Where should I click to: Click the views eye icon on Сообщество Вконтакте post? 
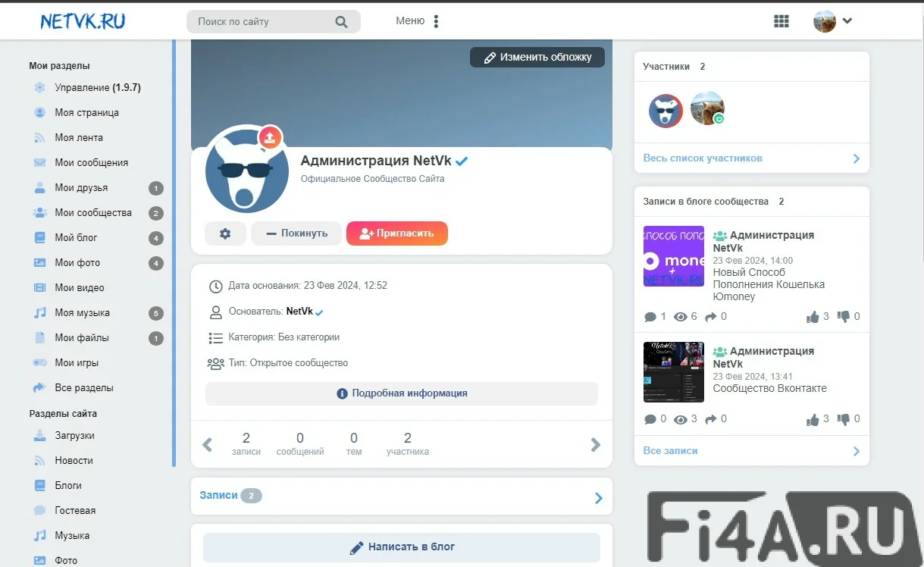point(681,419)
